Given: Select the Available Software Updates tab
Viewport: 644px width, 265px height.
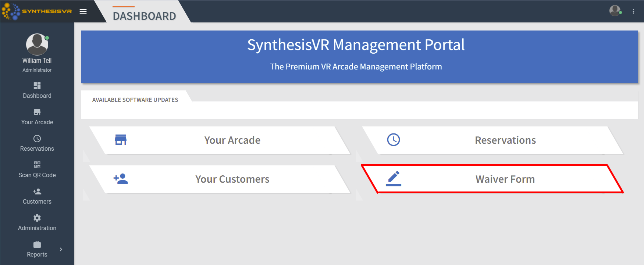Looking at the screenshot, I should tap(135, 100).
